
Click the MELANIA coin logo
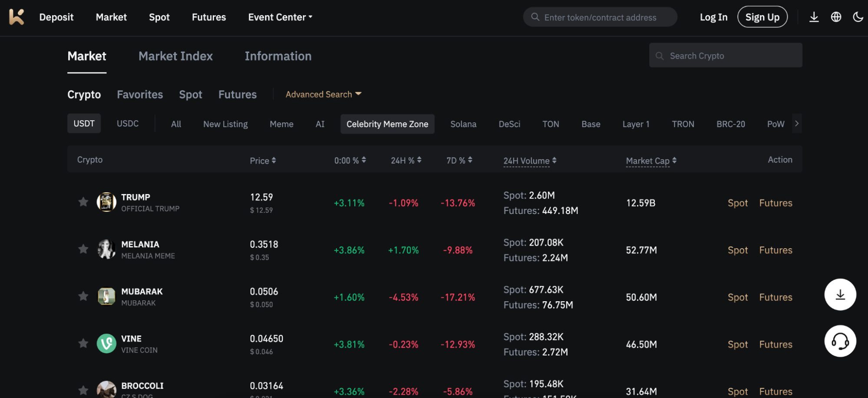[x=106, y=250]
